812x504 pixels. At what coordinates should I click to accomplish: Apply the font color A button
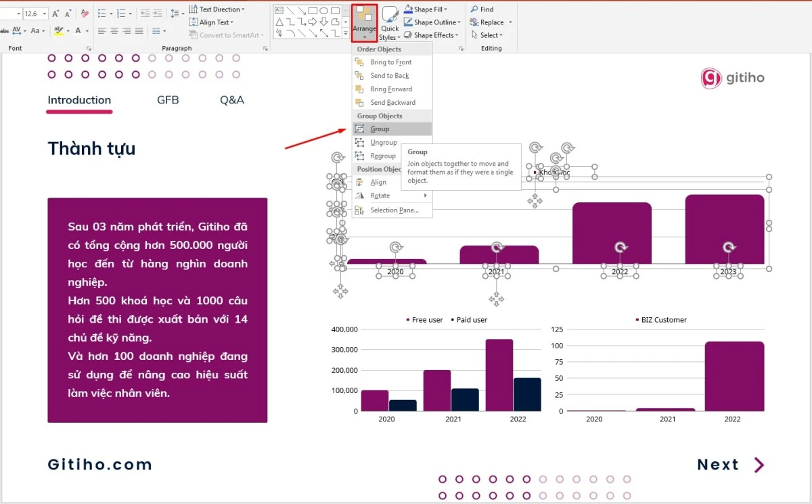click(78, 30)
